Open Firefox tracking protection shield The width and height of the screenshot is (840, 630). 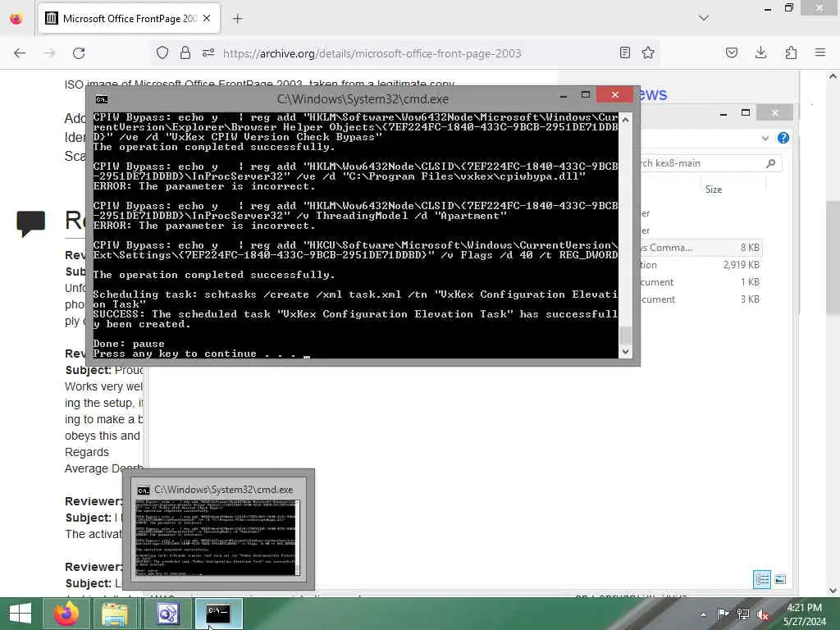pos(162,52)
